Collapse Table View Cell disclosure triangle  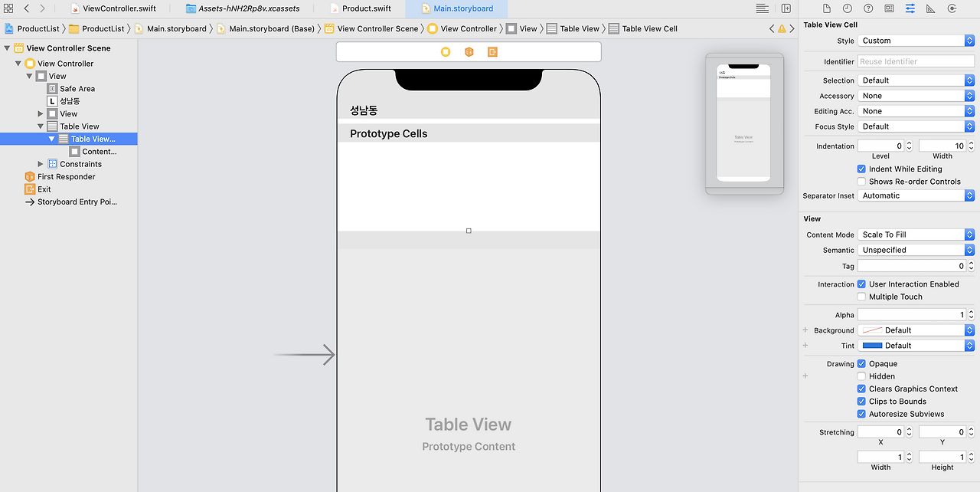(51, 139)
